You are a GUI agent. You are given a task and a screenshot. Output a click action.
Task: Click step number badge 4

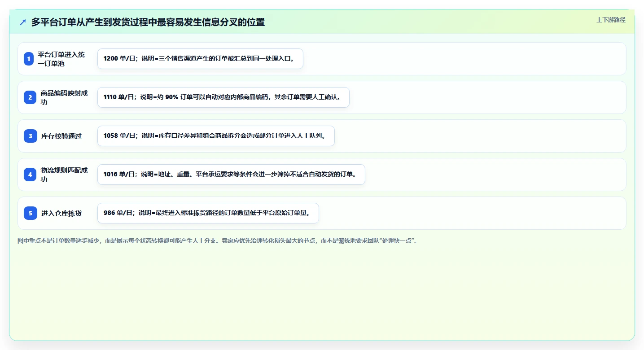[x=30, y=175]
